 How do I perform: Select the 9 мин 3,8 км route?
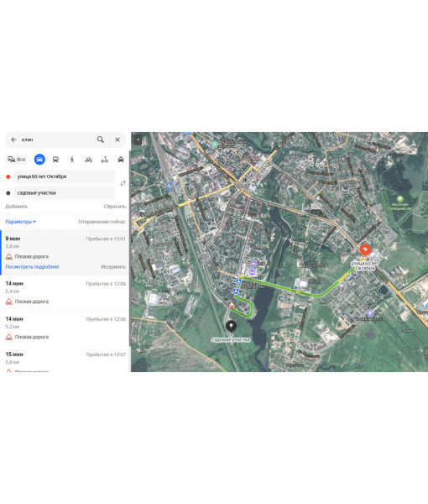[65, 253]
